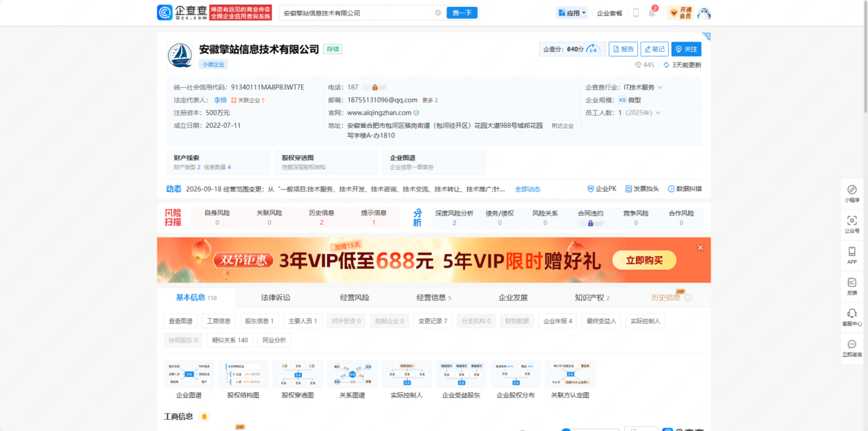This screenshot has height=431, width=868.
Task: Open the 报告 report button
Action: 623,49
